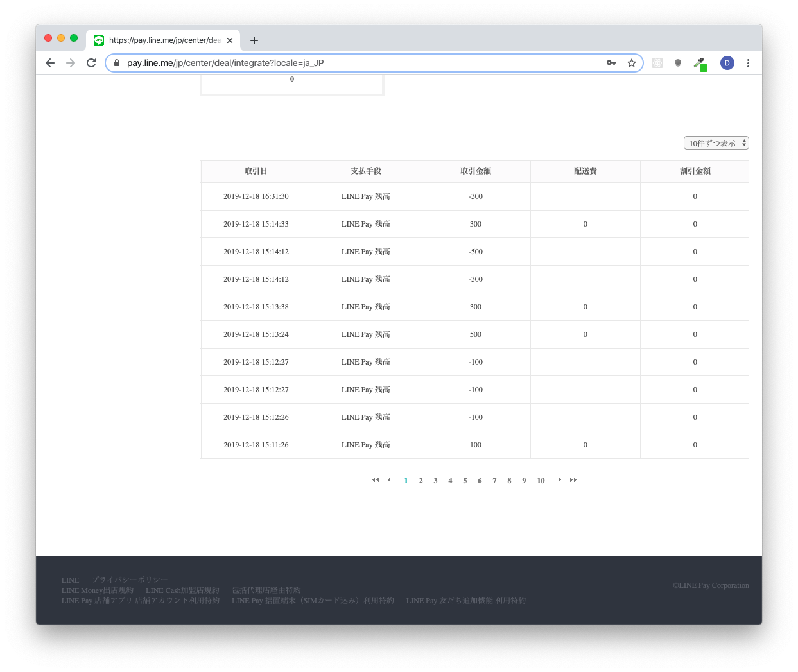798x672 pixels.
Task: Reload the page with the refresh icon
Action: coord(91,63)
